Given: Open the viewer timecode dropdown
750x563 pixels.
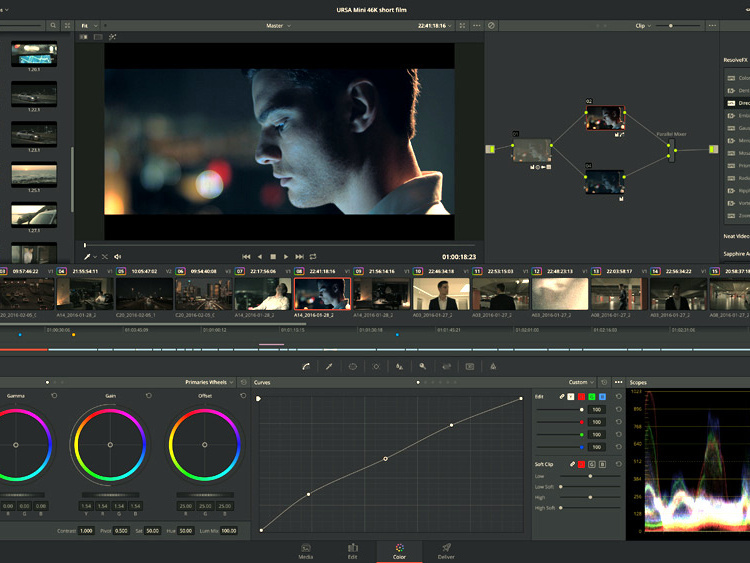Looking at the screenshot, I should point(435,26).
